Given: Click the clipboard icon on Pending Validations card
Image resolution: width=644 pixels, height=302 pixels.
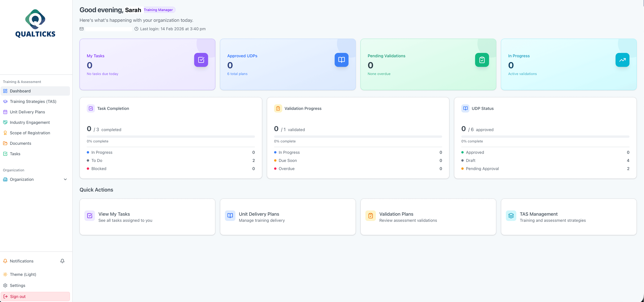Looking at the screenshot, I should (x=481, y=60).
